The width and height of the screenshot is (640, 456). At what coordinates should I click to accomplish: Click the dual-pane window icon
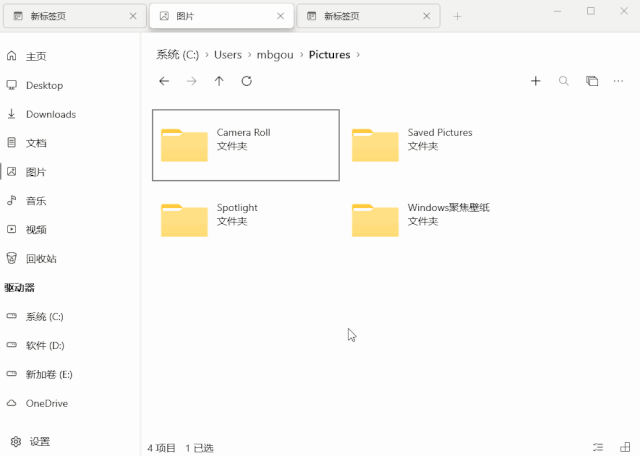coord(592,81)
